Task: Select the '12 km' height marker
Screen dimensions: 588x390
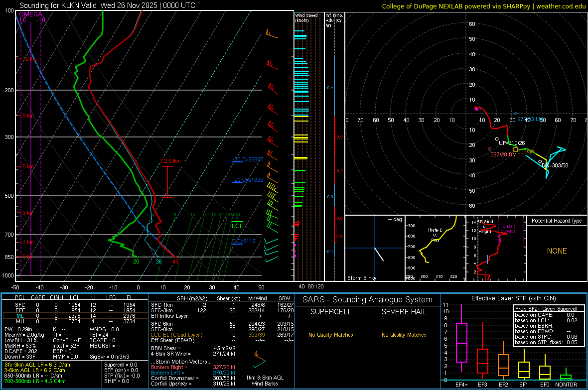Action: click(x=29, y=59)
